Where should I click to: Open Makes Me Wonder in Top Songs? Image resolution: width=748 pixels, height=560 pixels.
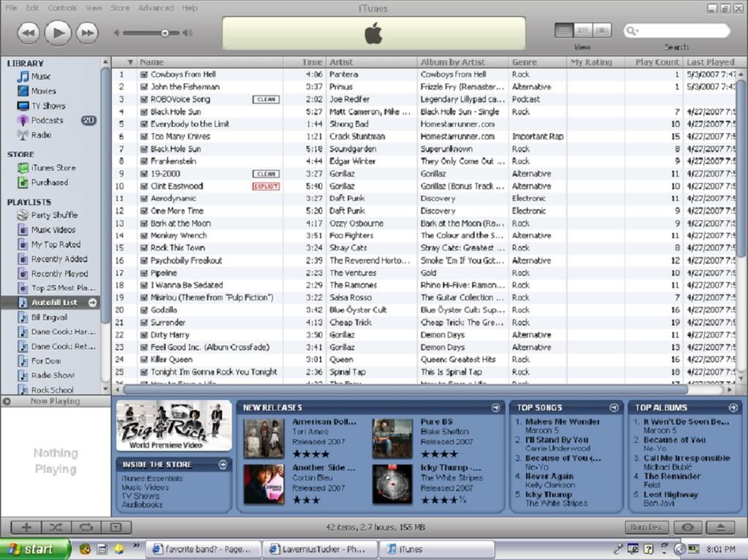(x=562, y=422)
